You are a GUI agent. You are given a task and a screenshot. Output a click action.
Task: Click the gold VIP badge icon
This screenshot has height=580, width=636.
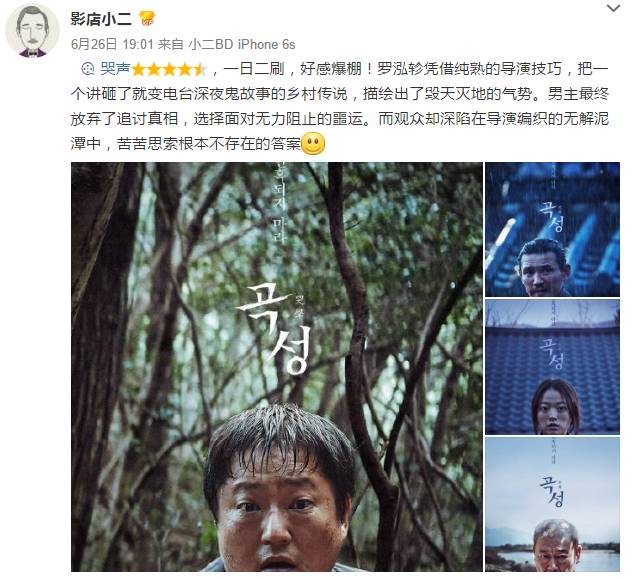point(147,19)
